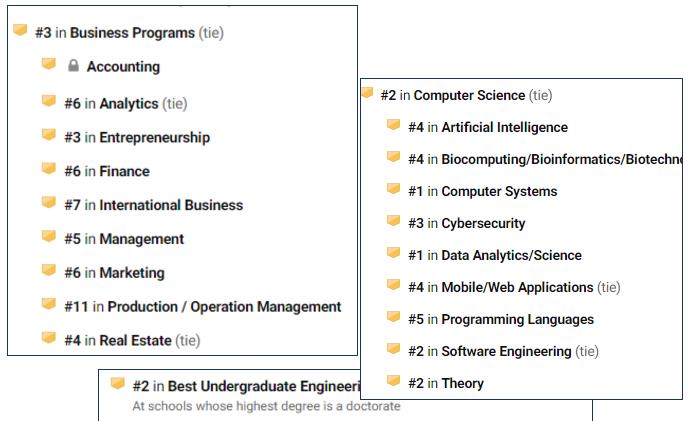The image size is (688, 421).
Task: Click the badge icon beside Theory
Action: [x=394, y=381]
